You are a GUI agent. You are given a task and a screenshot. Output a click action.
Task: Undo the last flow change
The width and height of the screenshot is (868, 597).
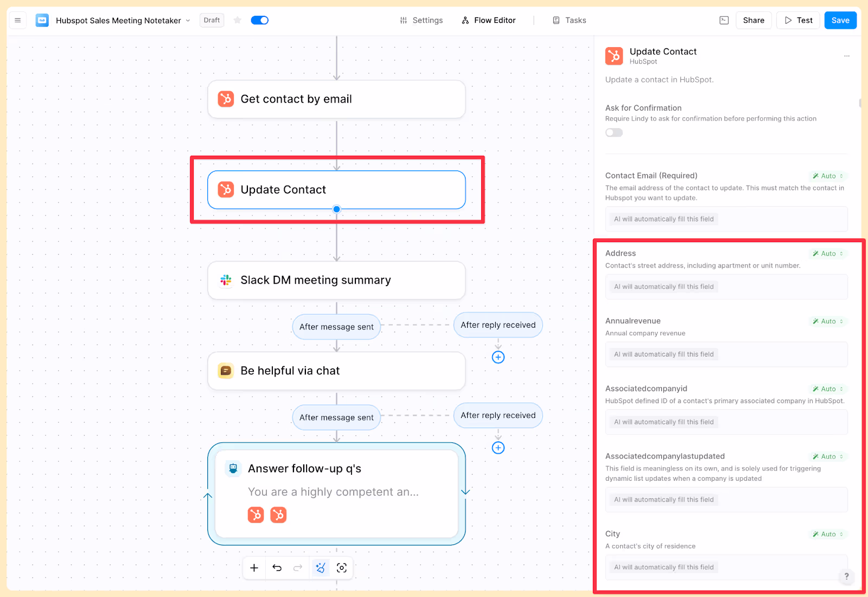(x=277, y=568)
